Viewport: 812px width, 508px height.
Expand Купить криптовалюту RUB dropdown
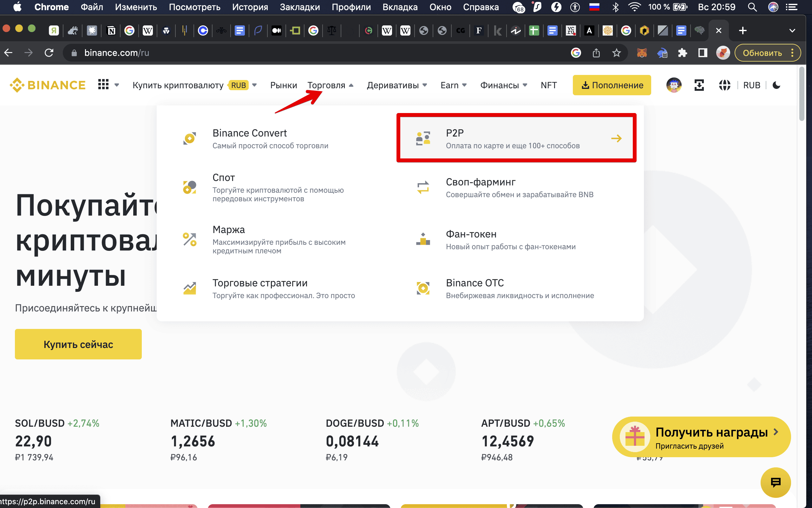(195, 85)
